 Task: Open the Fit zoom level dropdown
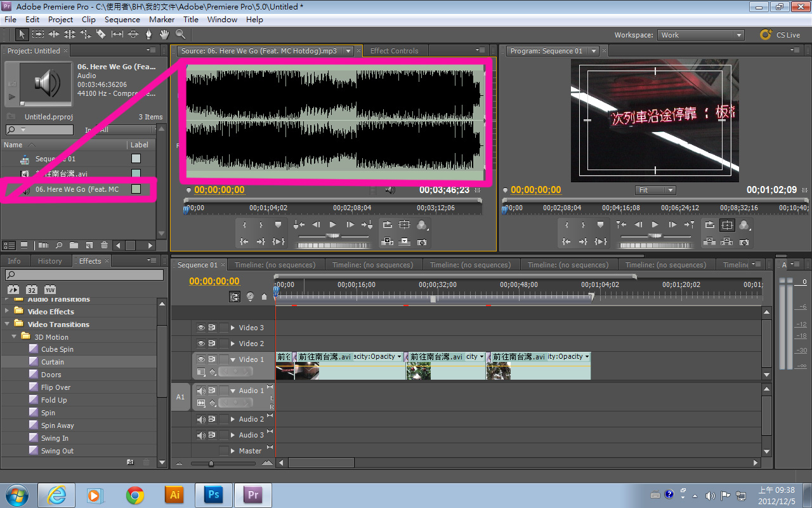[655, 190]
